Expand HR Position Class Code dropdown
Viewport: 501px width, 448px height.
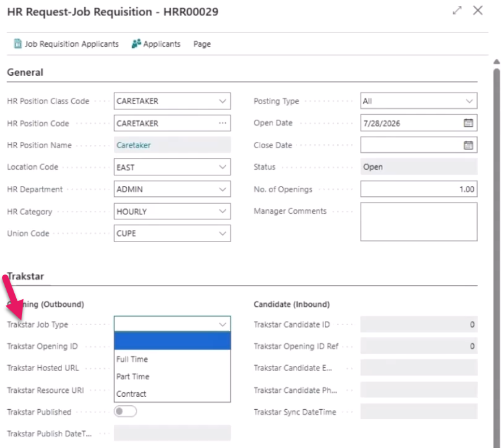pyautogui.click(x=223, y=101)
